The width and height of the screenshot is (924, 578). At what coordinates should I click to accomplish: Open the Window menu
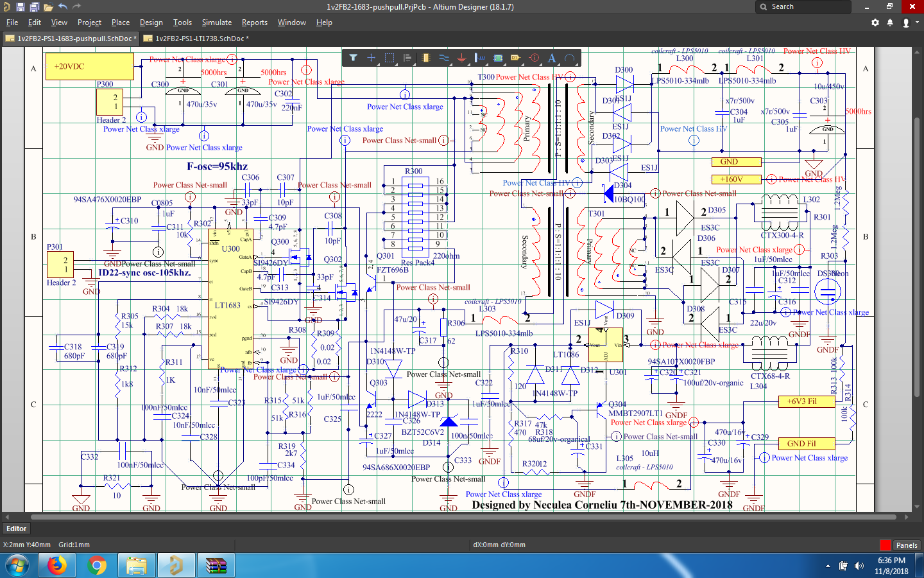[x=292, y=22]
